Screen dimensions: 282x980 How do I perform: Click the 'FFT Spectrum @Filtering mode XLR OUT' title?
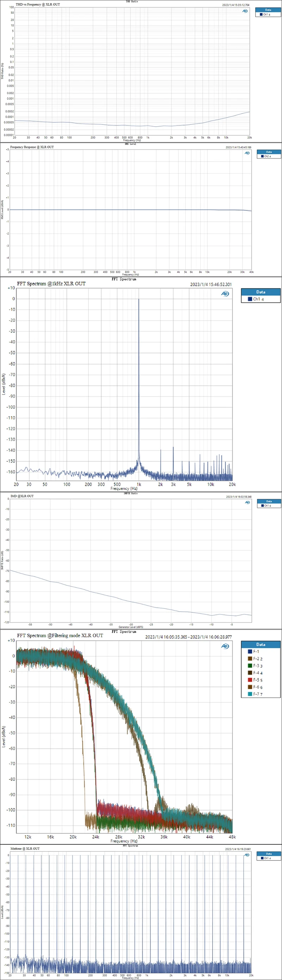coord(60,635)
